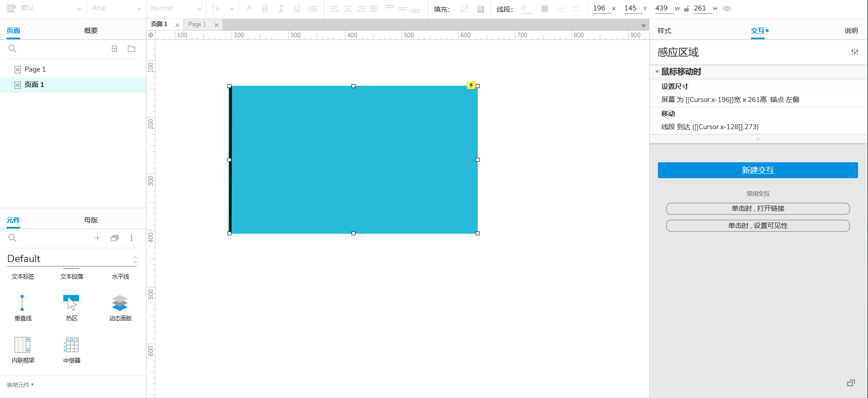
Task: Collapse the 鼠标移动时 event
Action: tap(657, 72)
